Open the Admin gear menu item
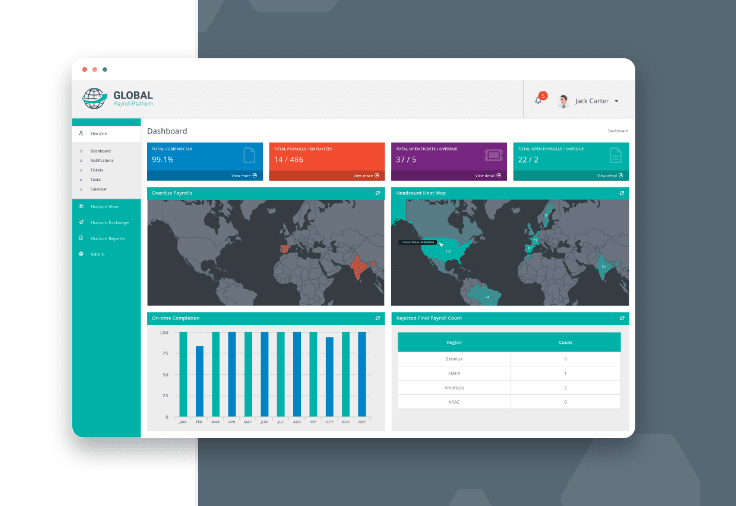 click(97, 254)
